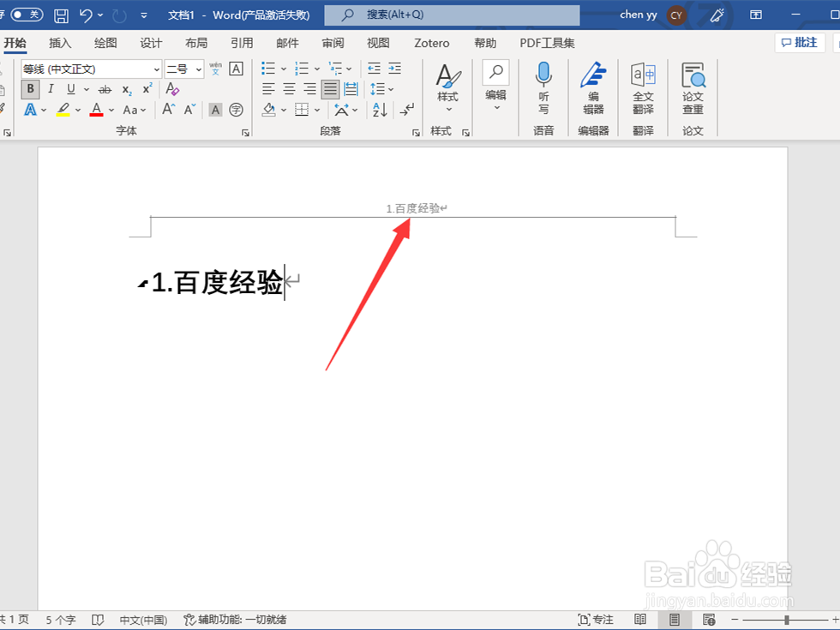Image resolution: width=840 pixels, height=630 pixels.
Task: Open the Draw tab
Action: coord(105,43)
